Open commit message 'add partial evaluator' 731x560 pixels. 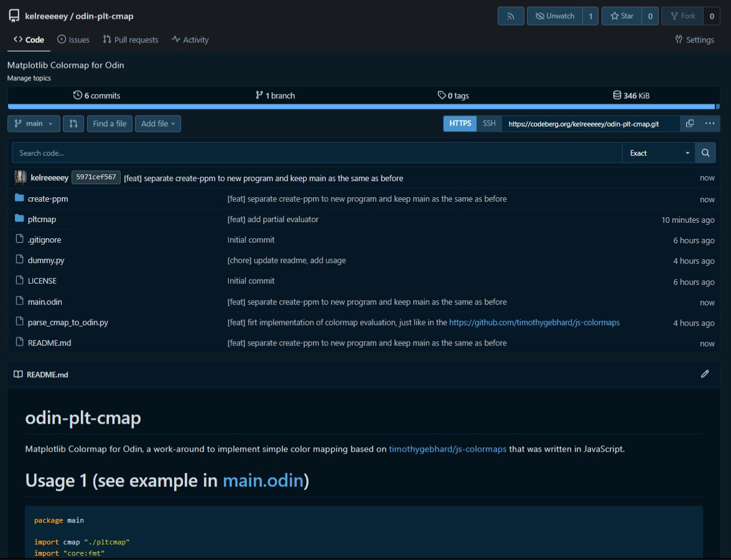(x=272, y=219)
